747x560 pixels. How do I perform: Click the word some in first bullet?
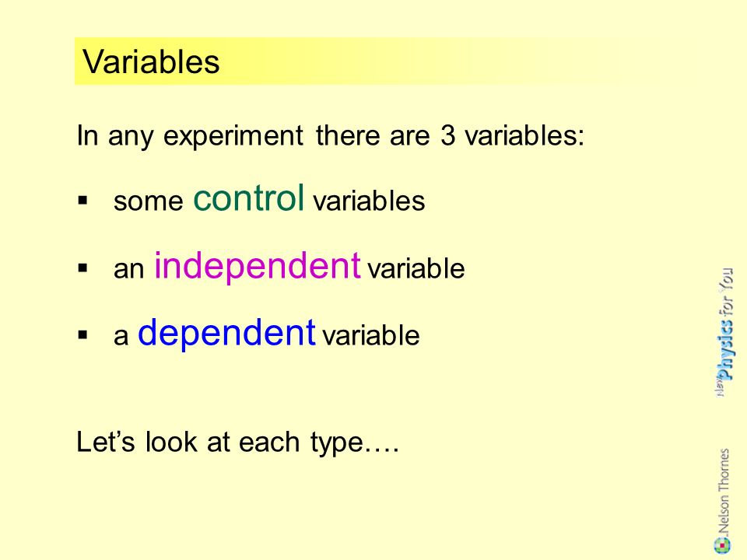[x=148, y=202]
